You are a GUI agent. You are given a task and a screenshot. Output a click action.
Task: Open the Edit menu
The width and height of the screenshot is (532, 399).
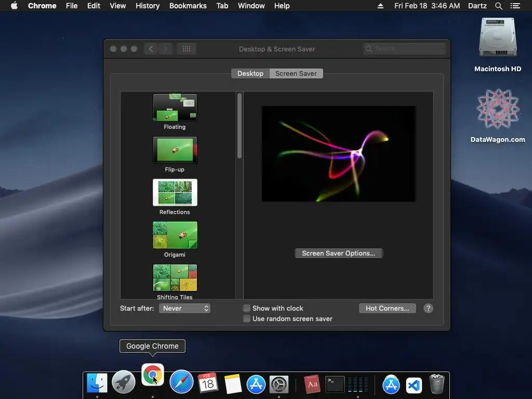click(94, 6)
